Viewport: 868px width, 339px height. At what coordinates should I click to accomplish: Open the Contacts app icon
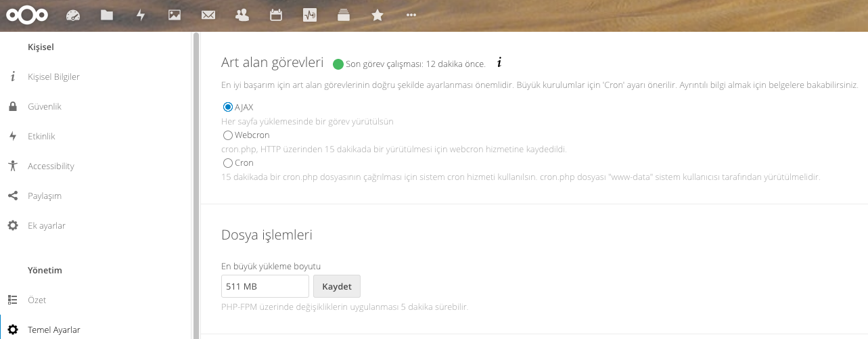242,16
